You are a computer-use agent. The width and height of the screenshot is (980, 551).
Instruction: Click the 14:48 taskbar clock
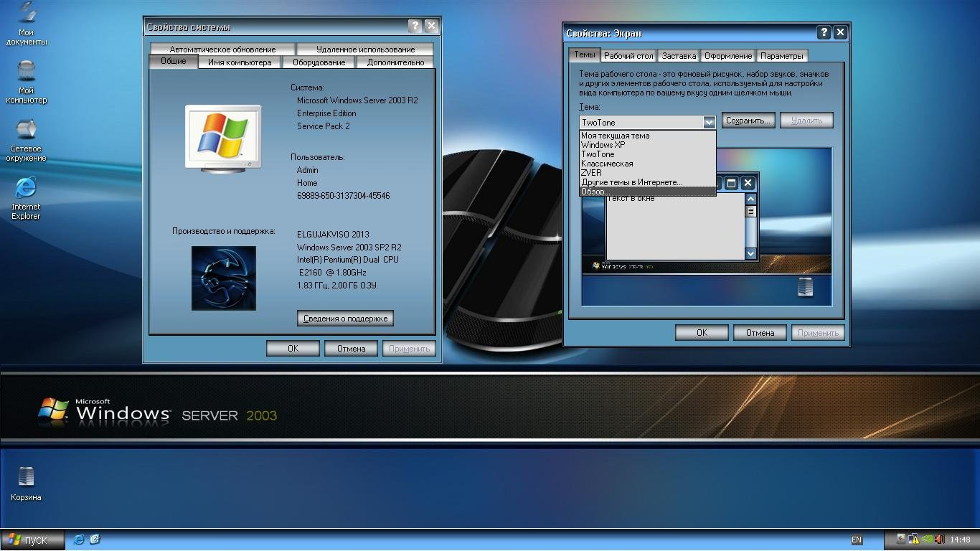(x=960, y=540)
